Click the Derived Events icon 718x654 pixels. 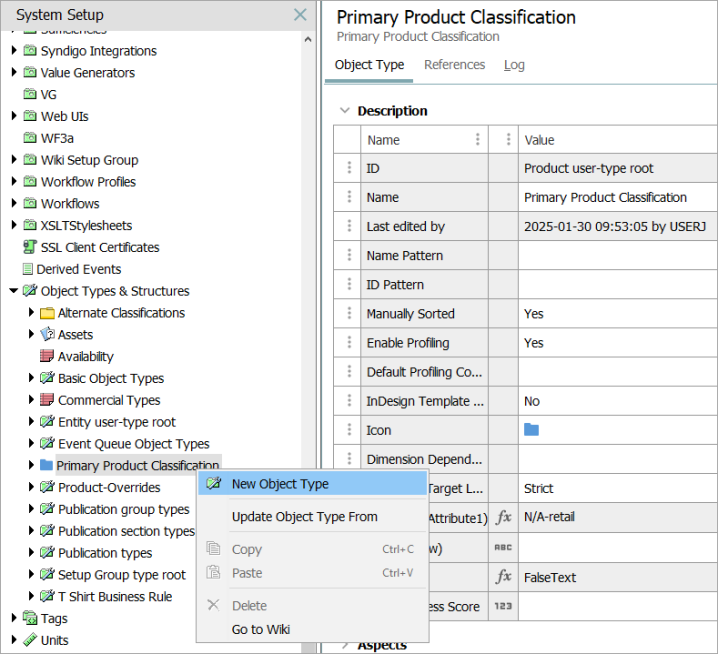[x=28, y=270]
